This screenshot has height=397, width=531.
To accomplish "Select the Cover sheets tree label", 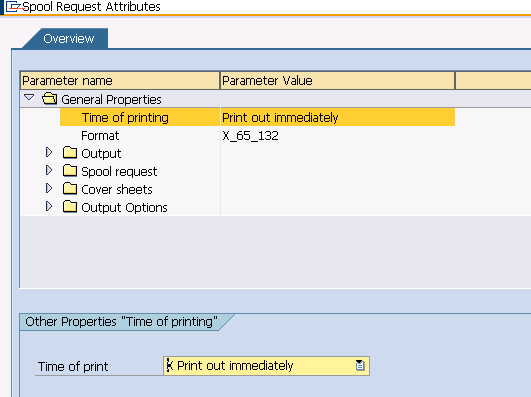I will coord(117,189).
